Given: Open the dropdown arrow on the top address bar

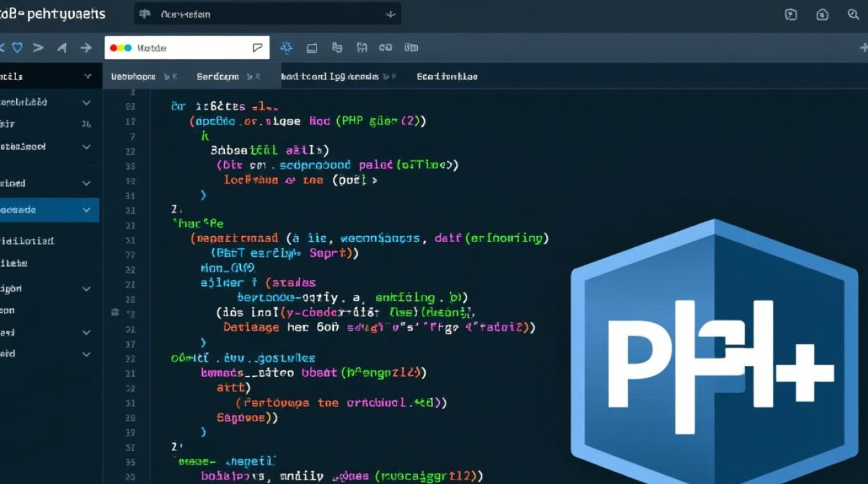Looking at the screenshot, I should click(389, 13).
